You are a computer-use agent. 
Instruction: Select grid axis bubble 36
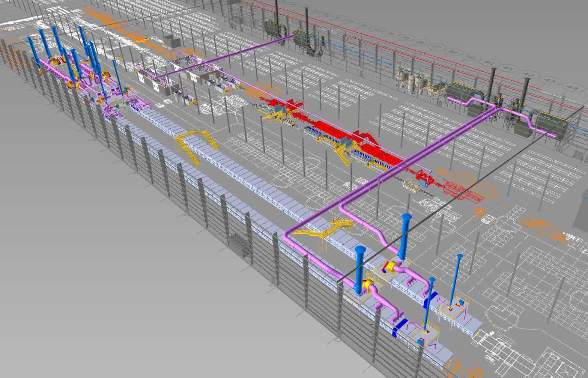click(420, 42)
